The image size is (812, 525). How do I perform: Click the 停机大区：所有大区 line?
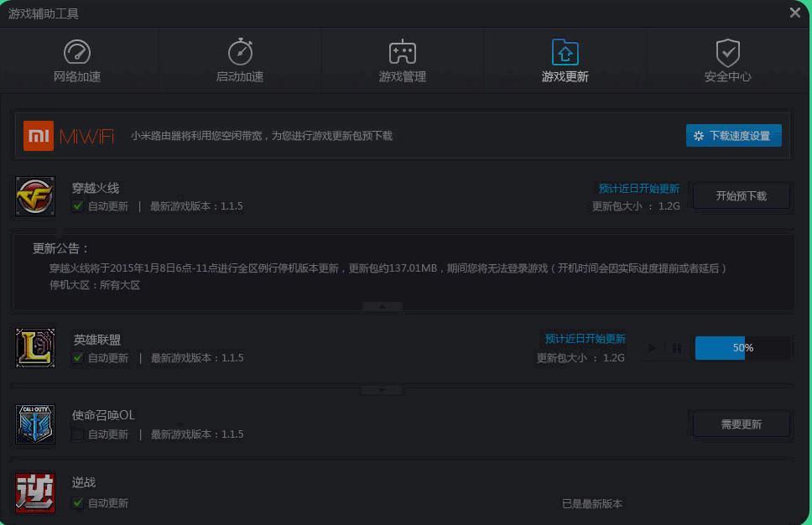(x=95, y=285)
